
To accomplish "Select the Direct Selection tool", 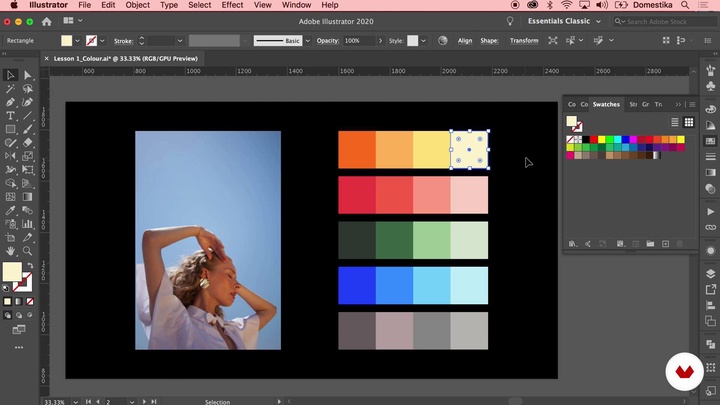I will pyautogui.click(x=28, y=75).
